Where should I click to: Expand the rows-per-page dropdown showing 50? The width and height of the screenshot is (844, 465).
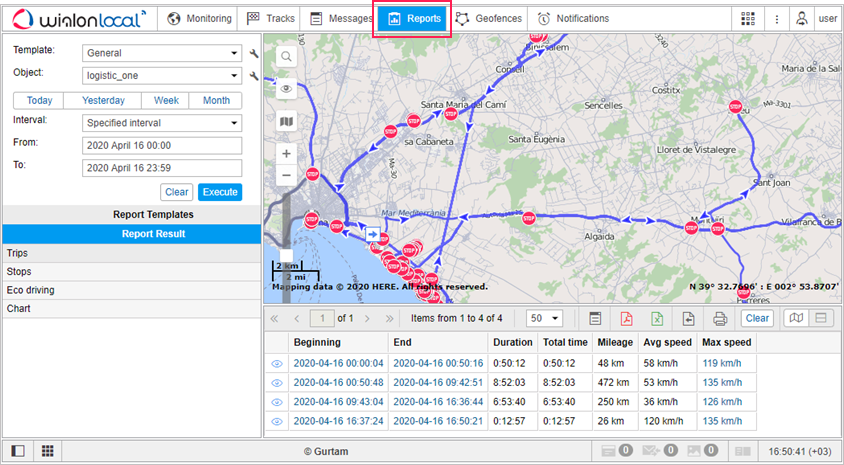pyautogui.click(x=545, y=318)
